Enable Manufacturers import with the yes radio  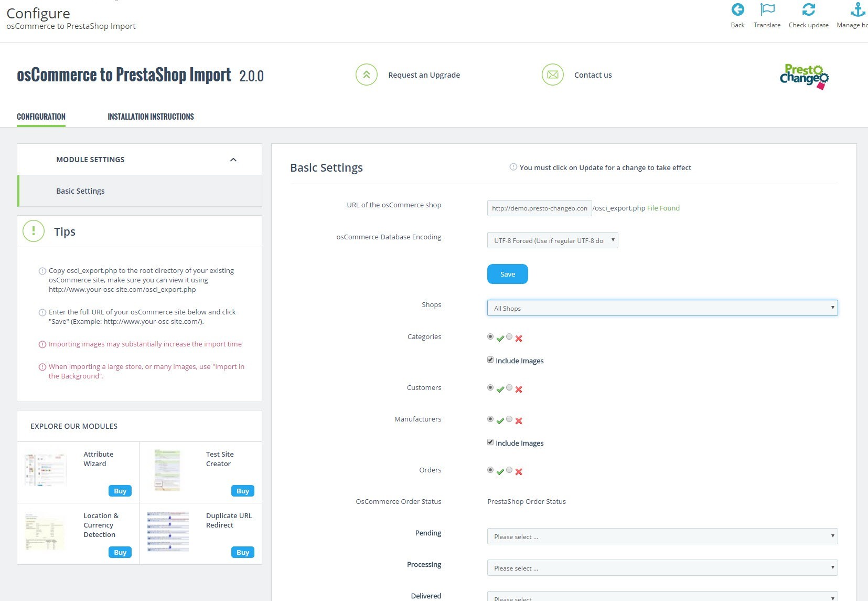click(490, 419)
